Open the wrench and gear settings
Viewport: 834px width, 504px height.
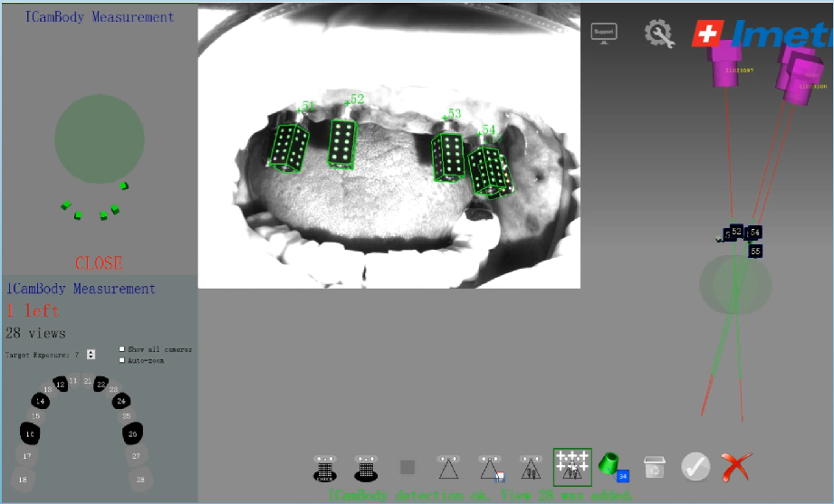pyautogui.click(x=658, y=33)
